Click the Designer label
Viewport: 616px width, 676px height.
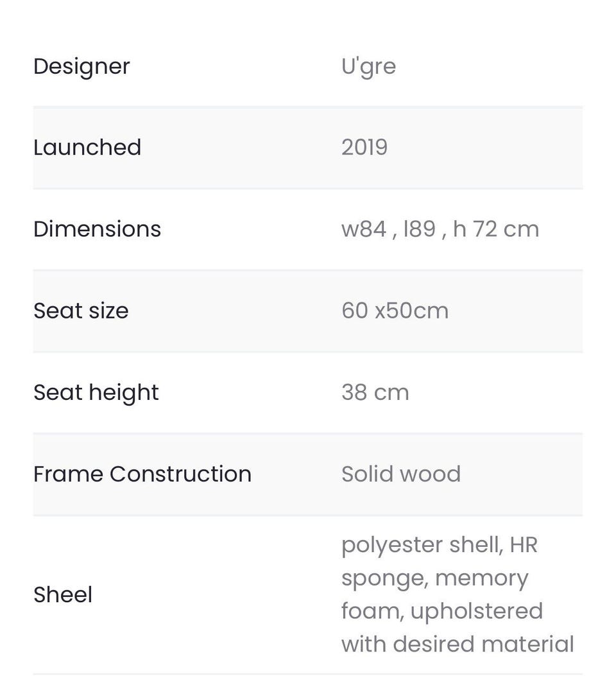(x=81, y=66)
